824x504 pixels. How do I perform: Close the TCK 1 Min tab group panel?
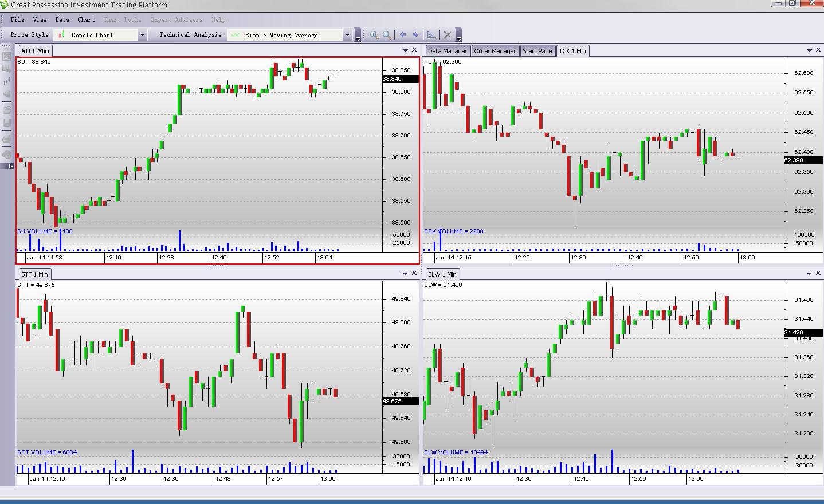click(x=818, y=50)
